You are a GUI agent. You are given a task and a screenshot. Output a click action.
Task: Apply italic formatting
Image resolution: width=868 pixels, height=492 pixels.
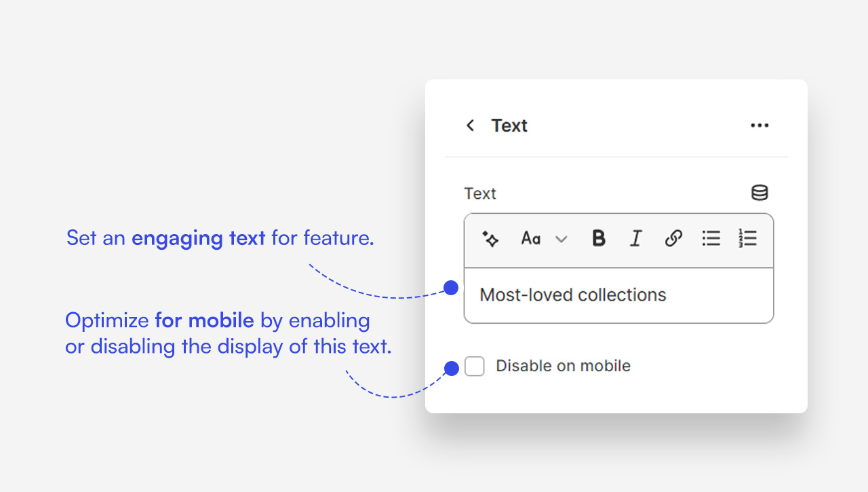(x=635, y=239)
